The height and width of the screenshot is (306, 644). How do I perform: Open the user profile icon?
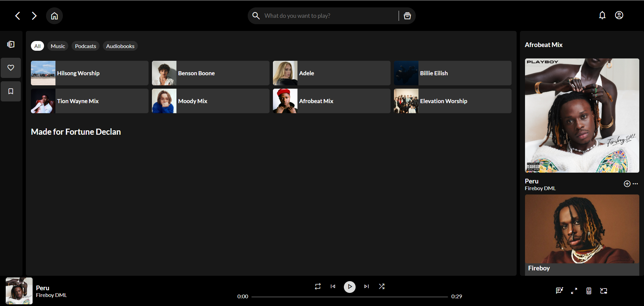(x=619, y=15)
